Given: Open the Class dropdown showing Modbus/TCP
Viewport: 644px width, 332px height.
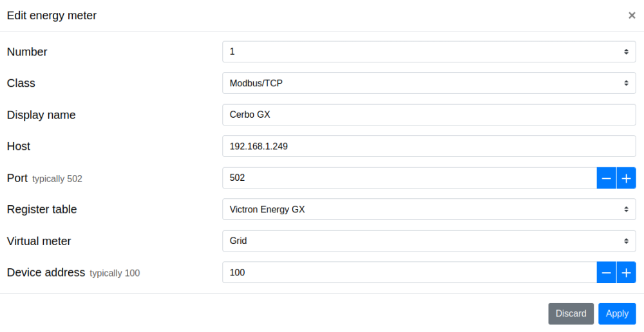Looking at the screenshot, I should tap(429, 83).
